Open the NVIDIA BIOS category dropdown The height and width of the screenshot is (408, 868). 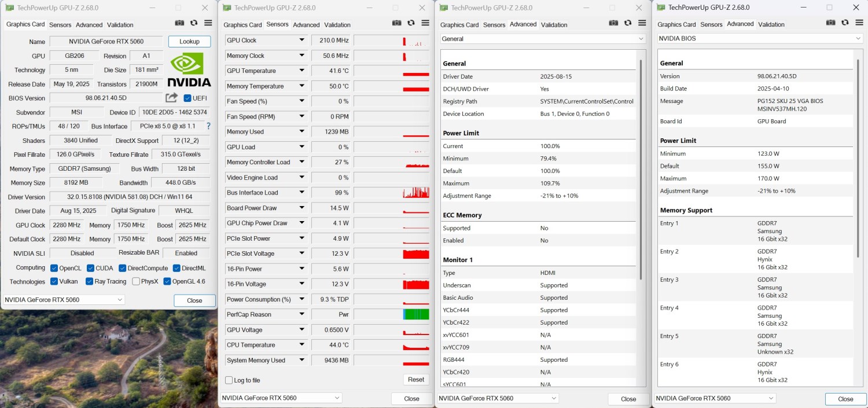click(x=760, y=38)
